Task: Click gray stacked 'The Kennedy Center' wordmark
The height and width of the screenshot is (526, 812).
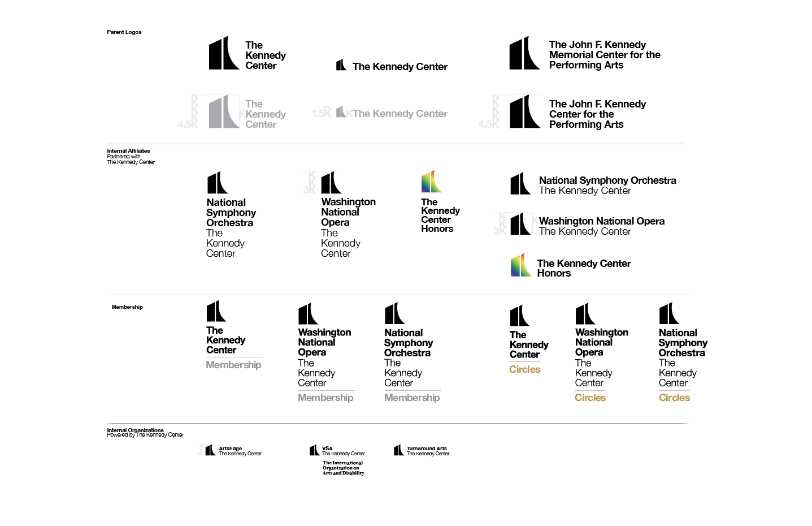Action: click(265, 114)
